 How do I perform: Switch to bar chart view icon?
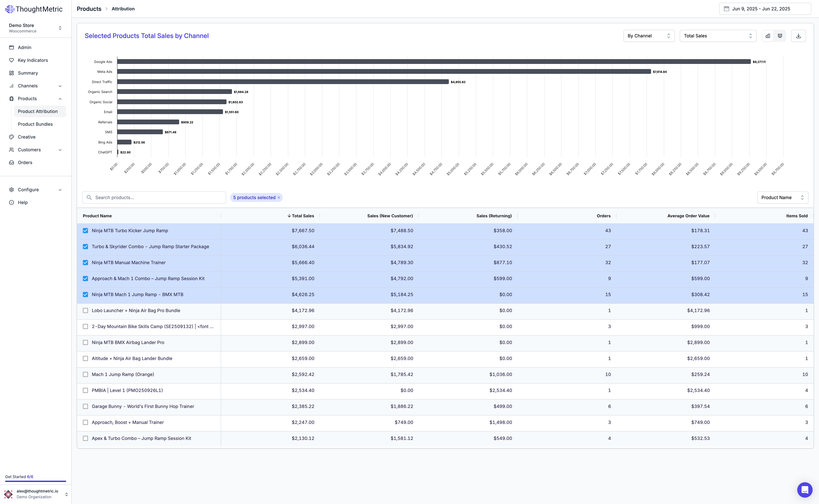[x=768, y=36]
